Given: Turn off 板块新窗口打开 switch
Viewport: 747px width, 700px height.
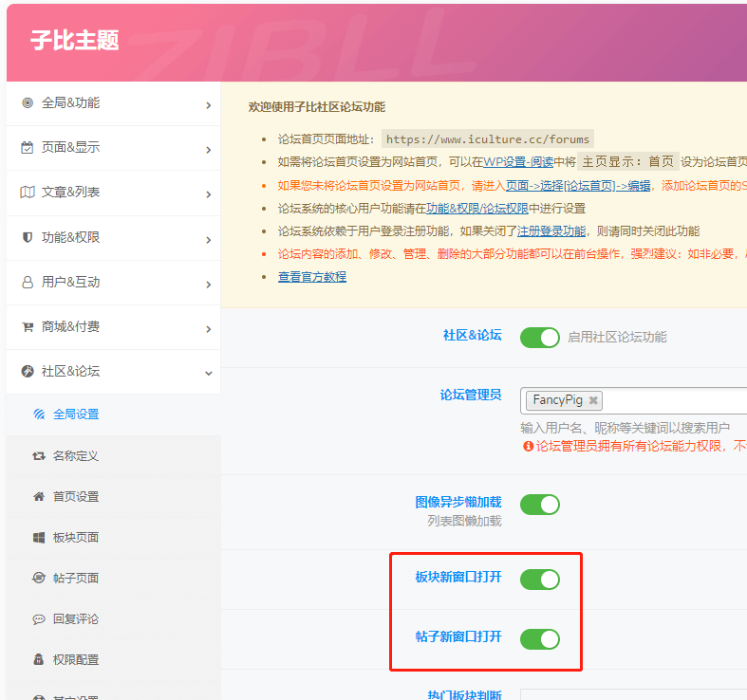Looking at the screenshot, I should (x=539, y=579).
